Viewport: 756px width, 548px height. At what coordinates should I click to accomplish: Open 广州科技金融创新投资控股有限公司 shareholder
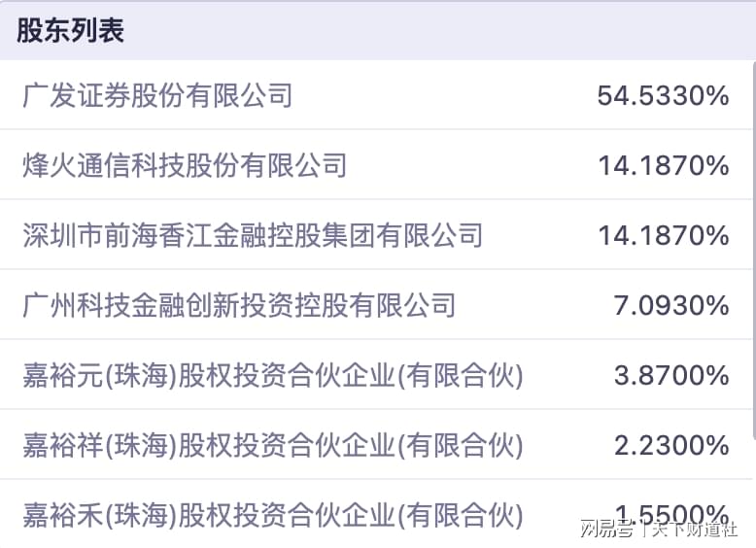pos(239,305)
